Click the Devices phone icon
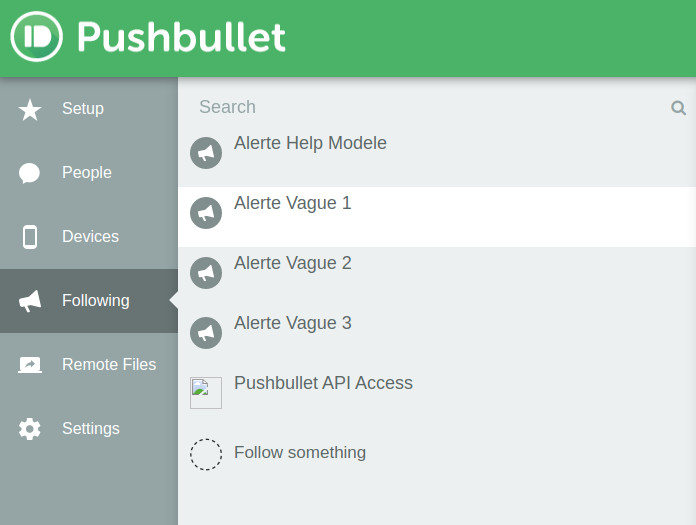Image resolution: width=696 pixels, height=525 pixels. (x=30, y=237)
